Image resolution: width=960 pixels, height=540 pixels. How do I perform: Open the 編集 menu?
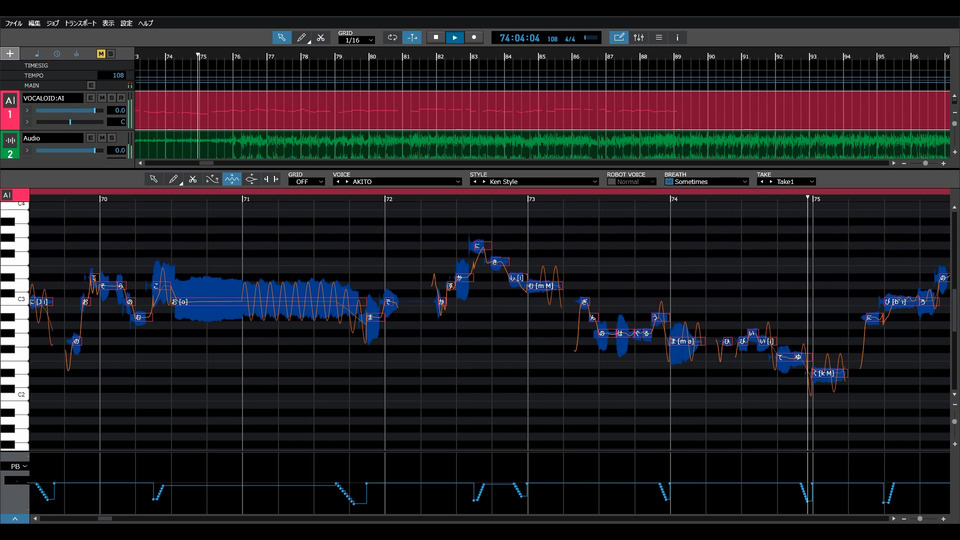[34, 23]
